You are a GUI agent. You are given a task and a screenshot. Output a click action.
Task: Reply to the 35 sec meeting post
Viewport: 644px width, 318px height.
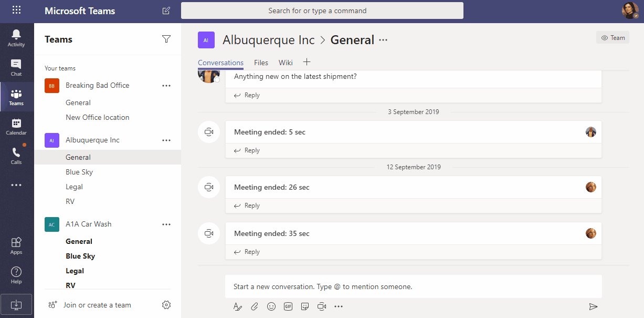pos(247,252)
